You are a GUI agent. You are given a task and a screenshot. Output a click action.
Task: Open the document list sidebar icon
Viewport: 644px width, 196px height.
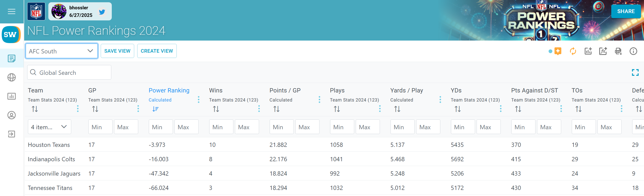coord(12,58)
